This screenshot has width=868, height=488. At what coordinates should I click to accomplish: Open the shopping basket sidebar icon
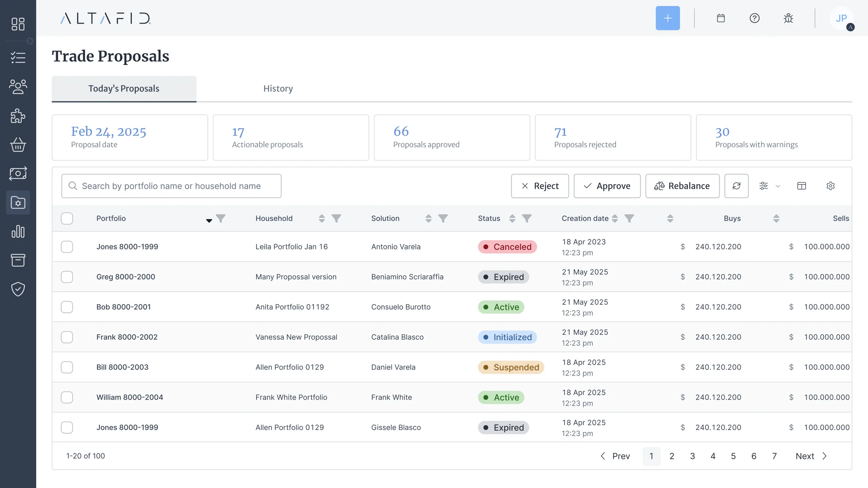click(x=18, y=145)
